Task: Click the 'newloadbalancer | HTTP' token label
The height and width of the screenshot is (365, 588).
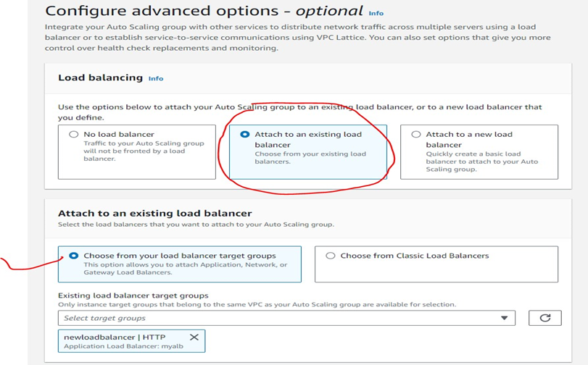Action: pyautogui.click(x=115, y=337)
